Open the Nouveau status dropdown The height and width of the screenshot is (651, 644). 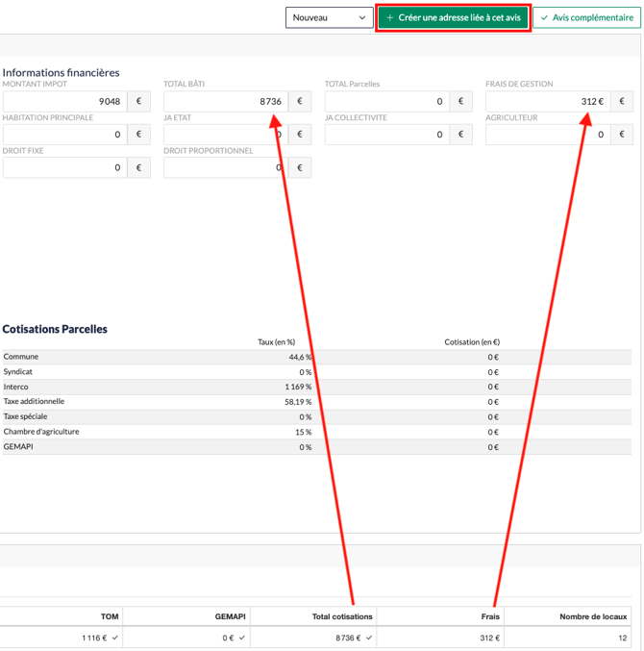pyautogui.click(x=329, y=17)
